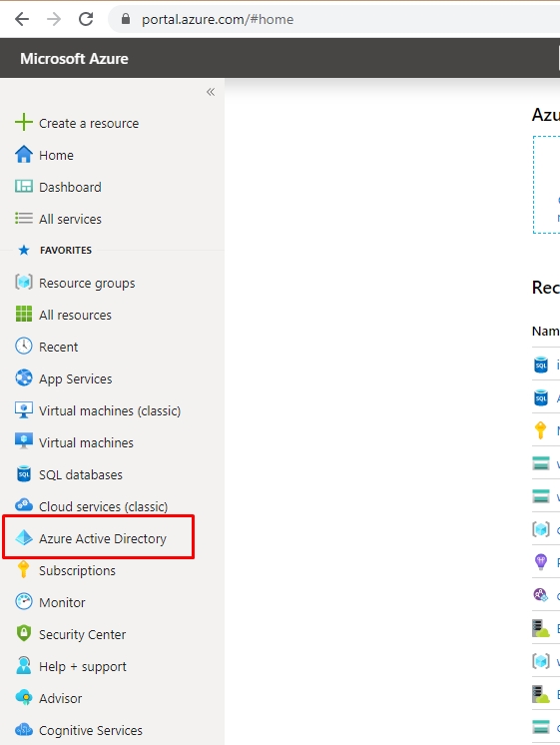Click the browser reload button
This screenshot has width=560, height=745.
(x=86, y=19)
